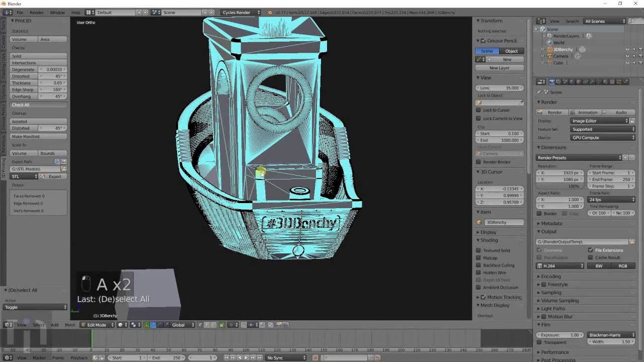This screenshot has width=644, height=362.
Task: Click the New Layer grease pencil button
Action: click(x=500, y=68)
